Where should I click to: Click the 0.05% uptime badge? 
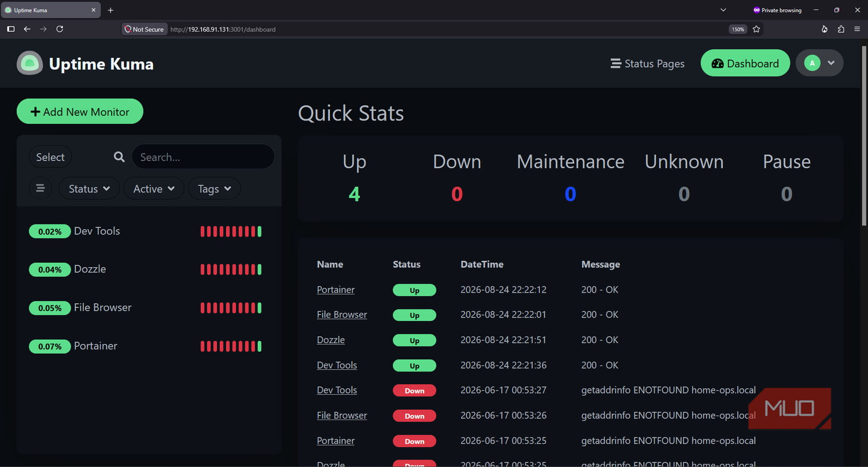(50, 308)
